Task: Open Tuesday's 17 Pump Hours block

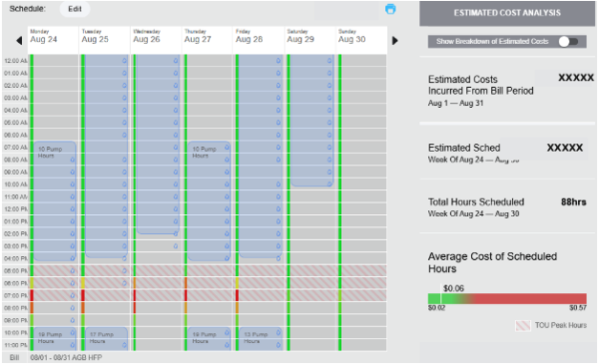Action: pos(106,338)
